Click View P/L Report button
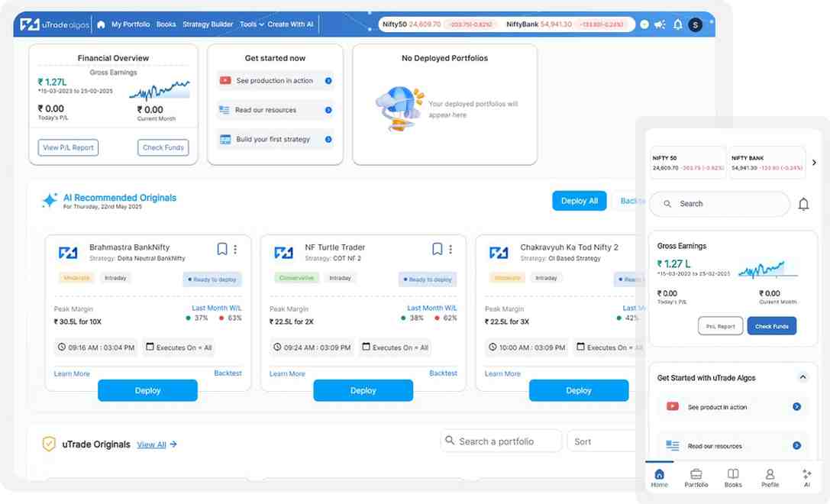 coord(68,147)
